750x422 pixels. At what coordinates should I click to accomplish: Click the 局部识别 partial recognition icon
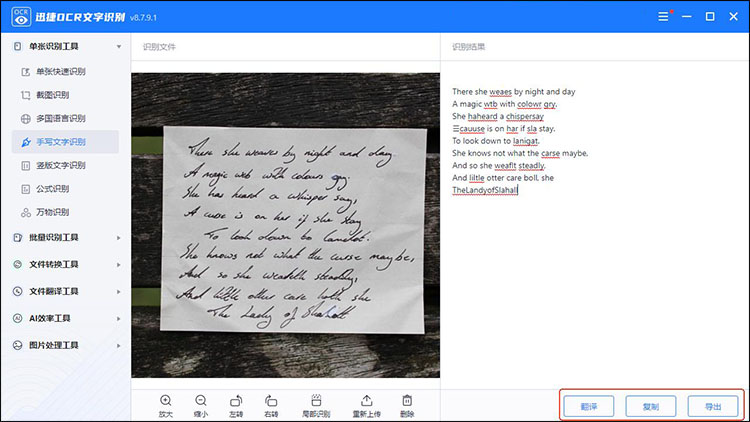316,400
